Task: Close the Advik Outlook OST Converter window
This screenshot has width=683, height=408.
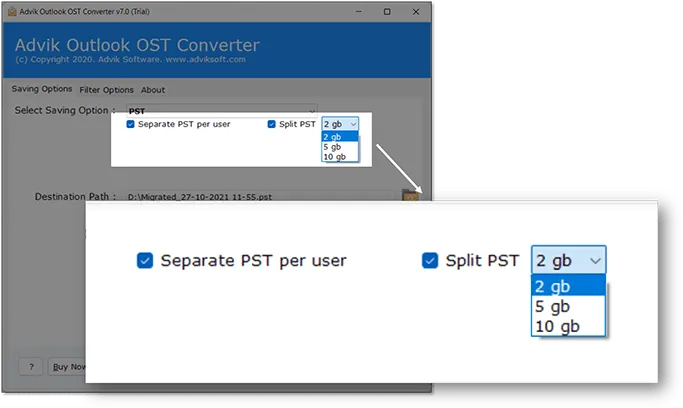Action: tap(416, 12)
